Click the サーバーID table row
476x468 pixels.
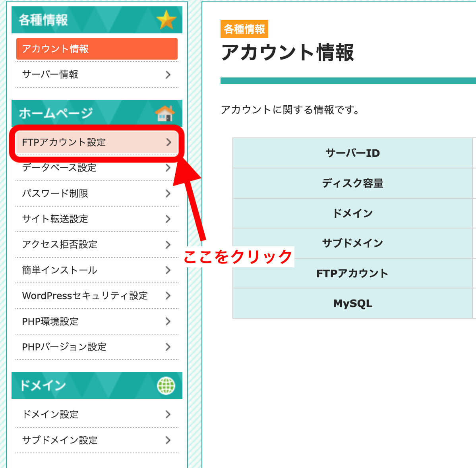click(x=352, y=153)
